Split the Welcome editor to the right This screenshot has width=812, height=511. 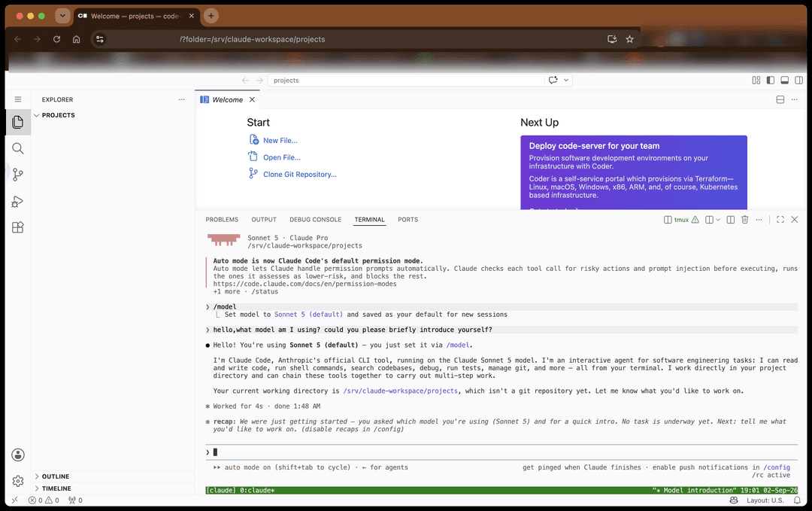[780, 99]
